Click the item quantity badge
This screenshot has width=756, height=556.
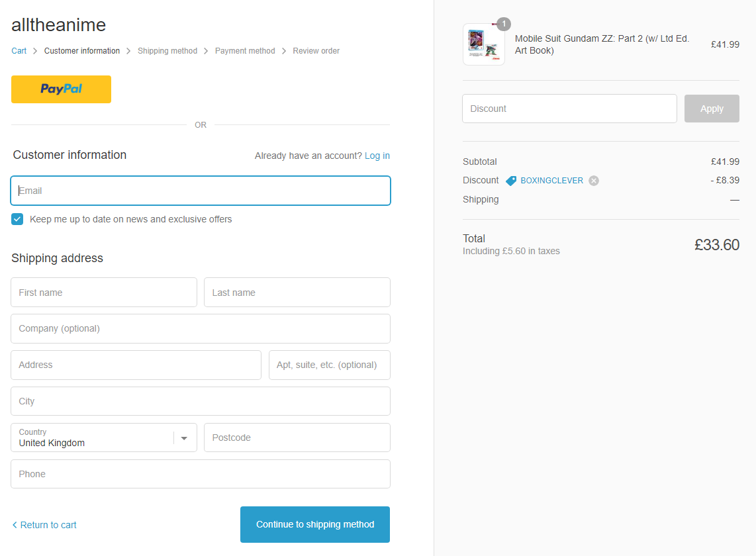click(x=504, y=24)
